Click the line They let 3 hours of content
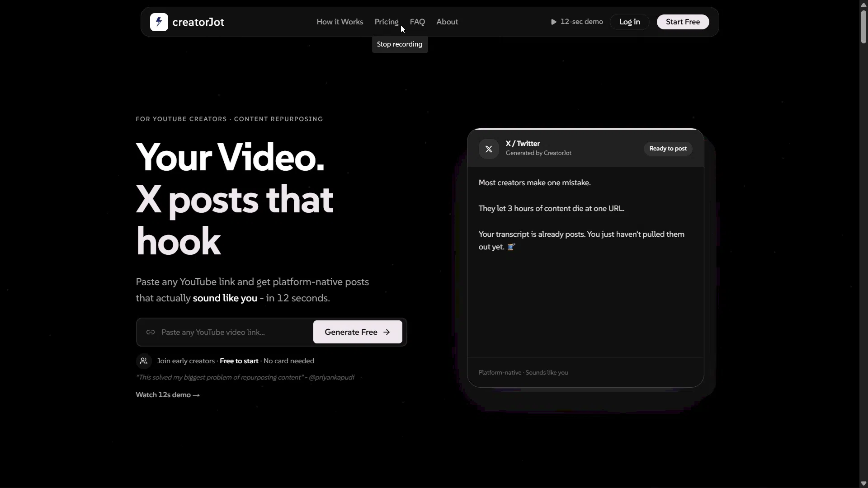 [x=551, y=208]
